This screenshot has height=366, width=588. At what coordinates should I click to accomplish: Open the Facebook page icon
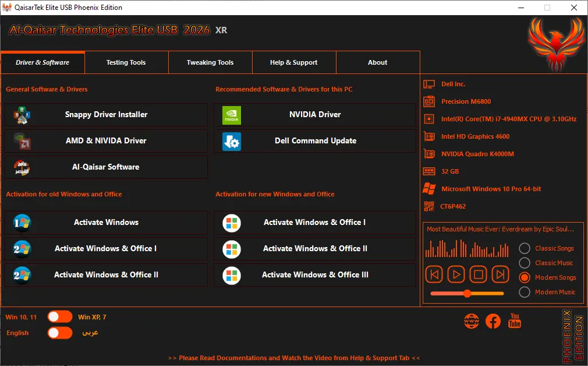coord(493,321)
